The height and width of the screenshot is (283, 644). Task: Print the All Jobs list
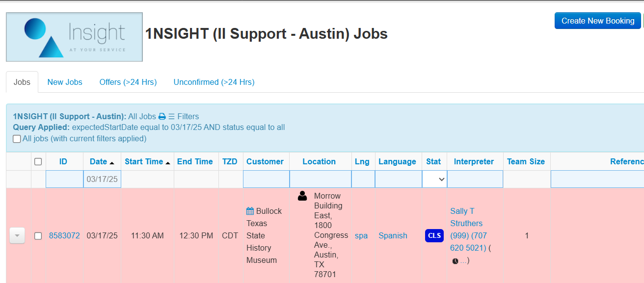162,117
